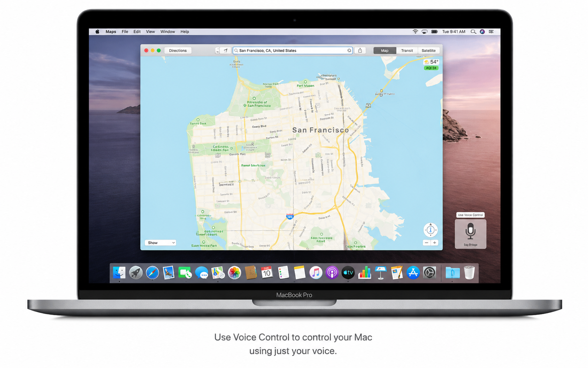Open the Maps application menu
This screenshot has width=588, height=368.
(111, 32)
